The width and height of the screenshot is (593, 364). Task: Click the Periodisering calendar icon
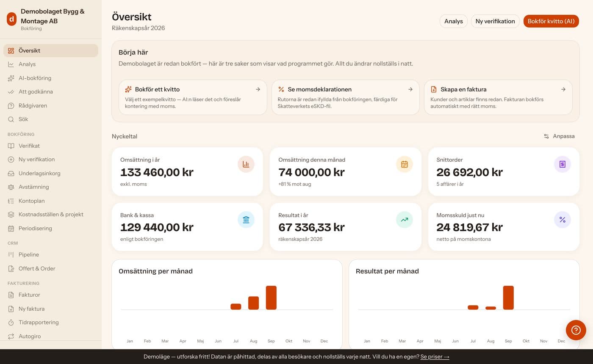[11, 228]
